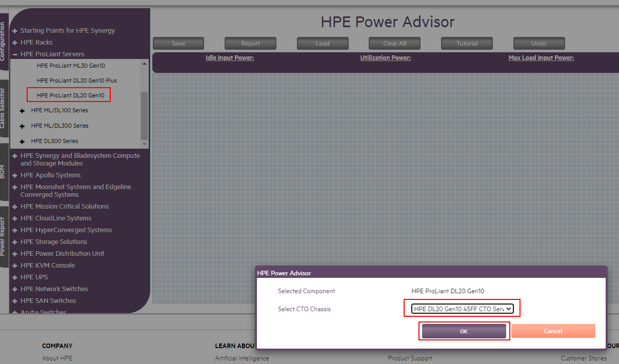
Task: Click the Load button
Action: pyautogui.click(x=323, y=44)
